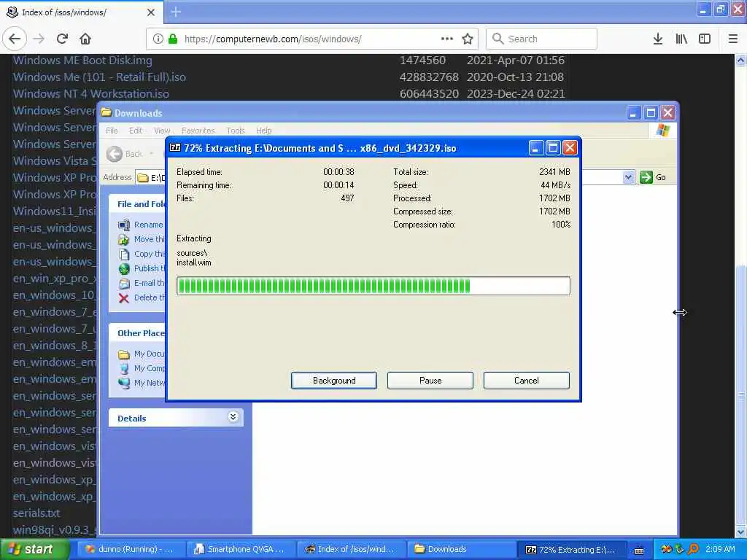747x560 pixels.
Task: Open My Network Places in Other Places
Action: coord(141,383)
